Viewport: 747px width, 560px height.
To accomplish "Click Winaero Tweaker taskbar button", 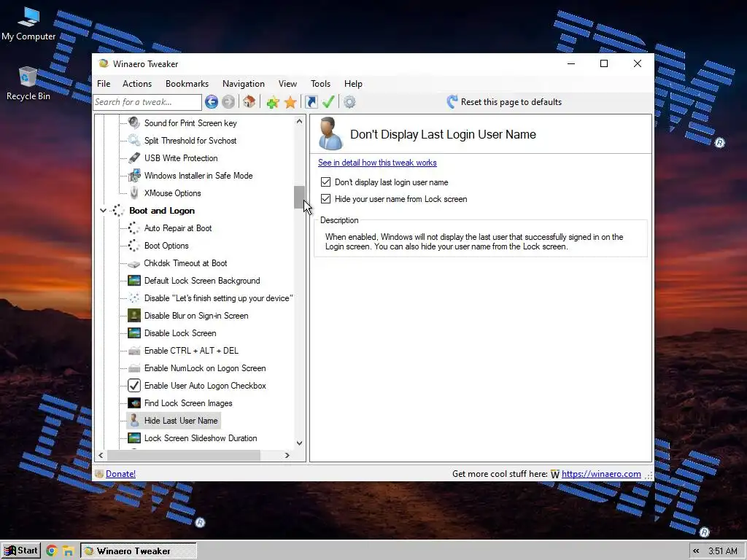I will tap(139, 551).
